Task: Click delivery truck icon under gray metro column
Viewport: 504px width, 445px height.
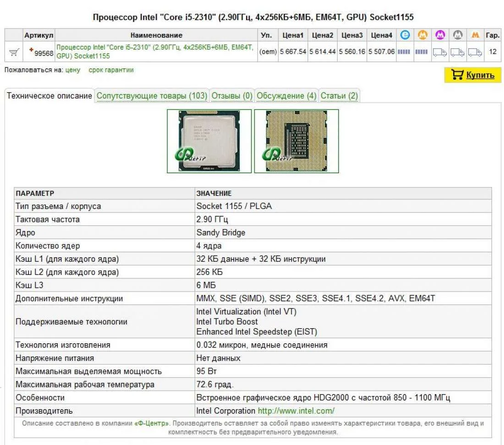Action: (457, 52)
